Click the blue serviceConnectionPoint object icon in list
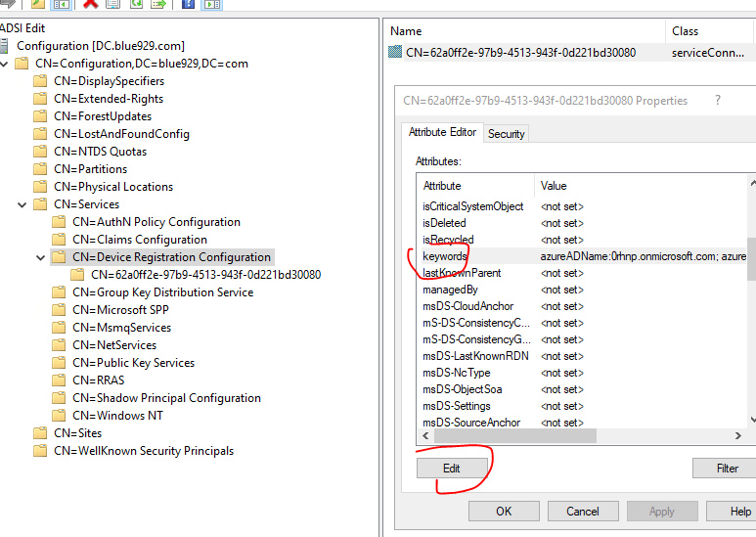This screenshot has height=537, width=756. coord(395,53)
